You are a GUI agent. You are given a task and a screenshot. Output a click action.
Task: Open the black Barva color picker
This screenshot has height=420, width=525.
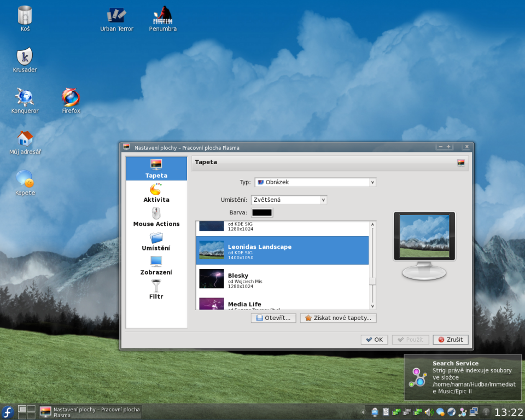point(262,212)
